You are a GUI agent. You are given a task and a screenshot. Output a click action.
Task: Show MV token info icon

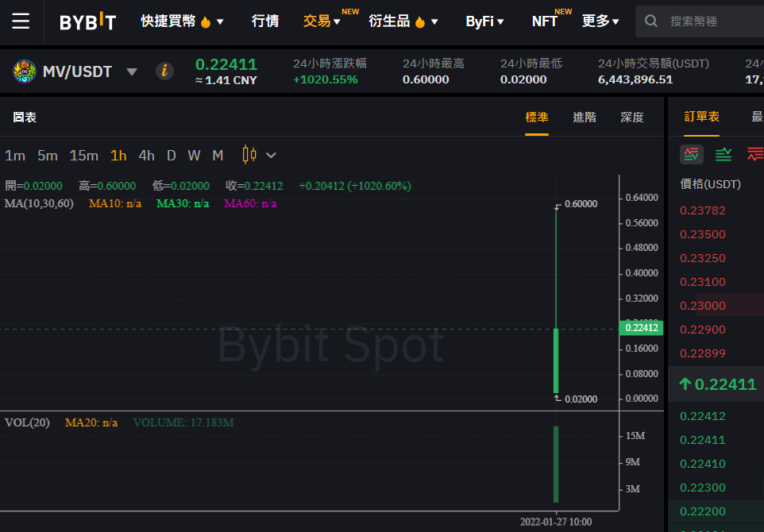[x=164, y=71]
